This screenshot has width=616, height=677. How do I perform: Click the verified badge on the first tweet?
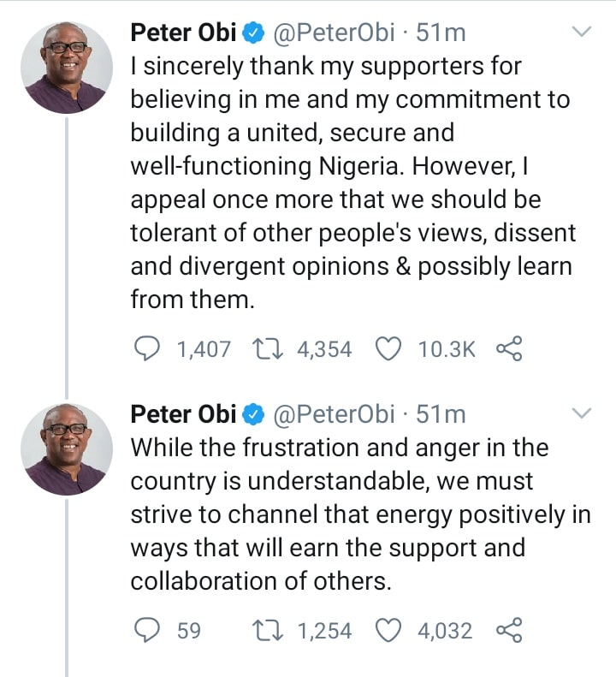click(x=254, y=33)
